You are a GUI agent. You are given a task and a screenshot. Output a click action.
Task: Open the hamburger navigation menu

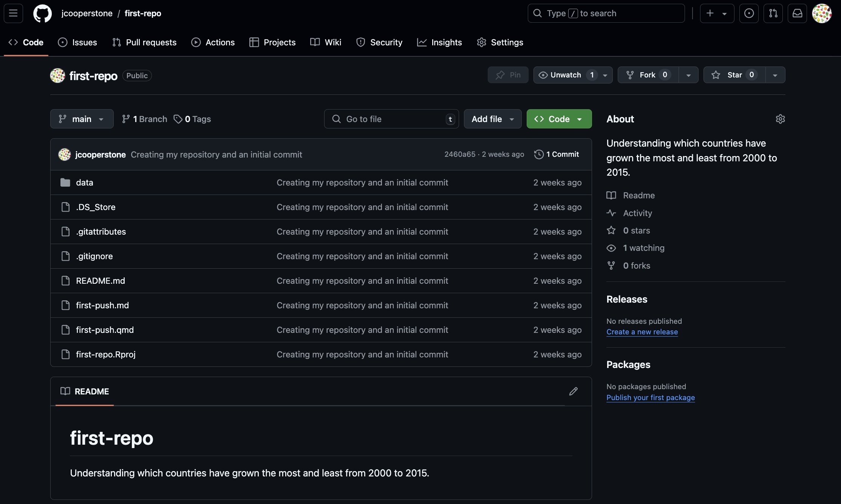click(x=13, y=13)
